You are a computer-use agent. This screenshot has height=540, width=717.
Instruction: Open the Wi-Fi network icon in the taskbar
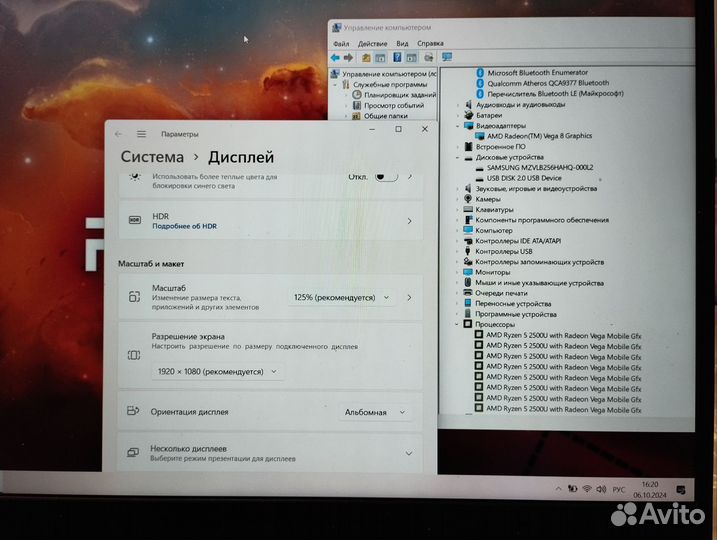coord(587,489)
